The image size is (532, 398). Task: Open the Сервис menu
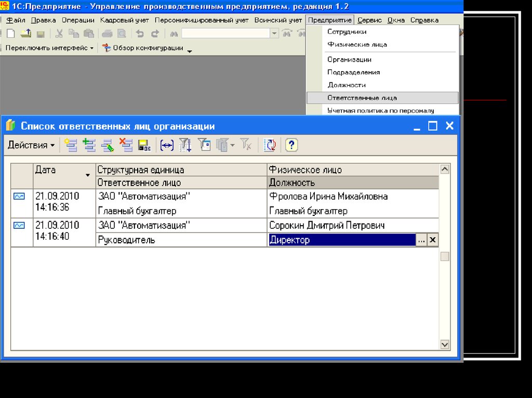[x=369, y=20]
